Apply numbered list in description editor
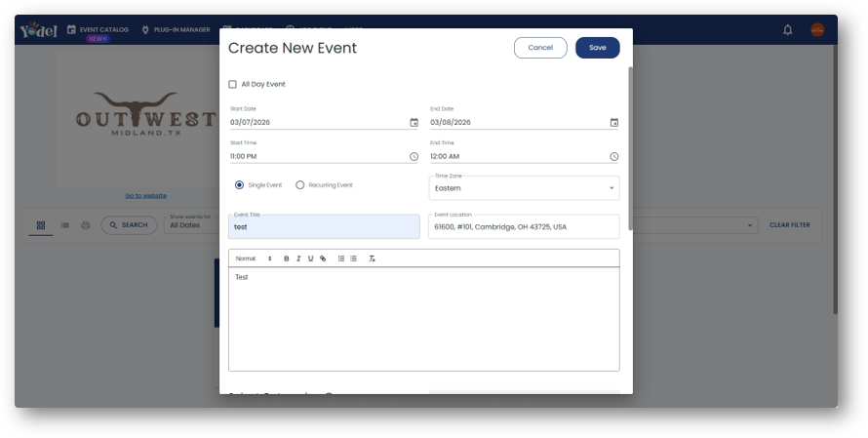Image resolution: width=868 pixels, height=438 pixels. (x=341, y=259)
